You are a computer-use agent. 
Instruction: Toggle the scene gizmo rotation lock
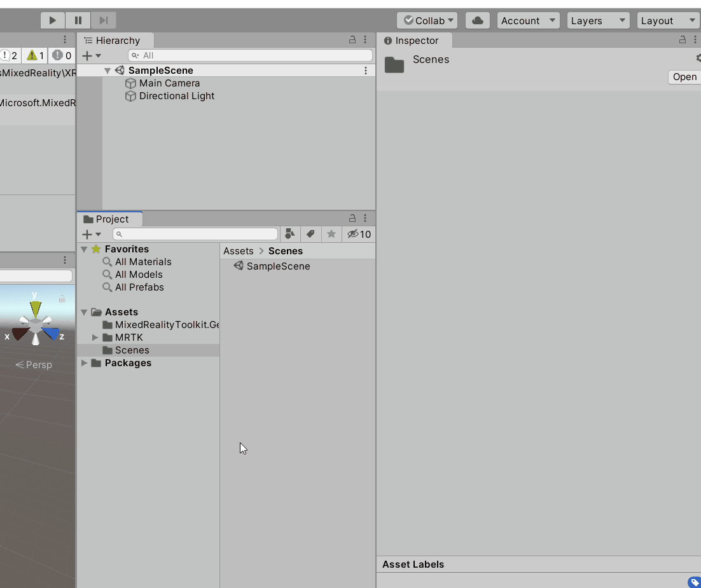62,299
